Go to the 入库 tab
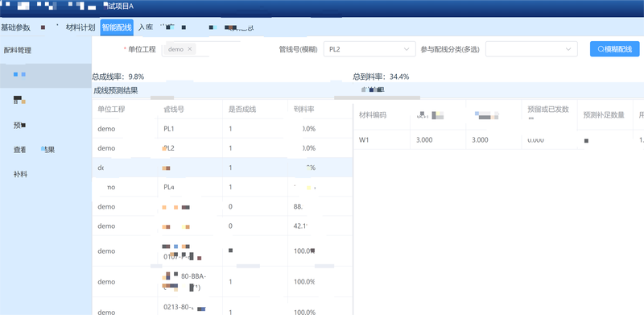 point(146,27)
